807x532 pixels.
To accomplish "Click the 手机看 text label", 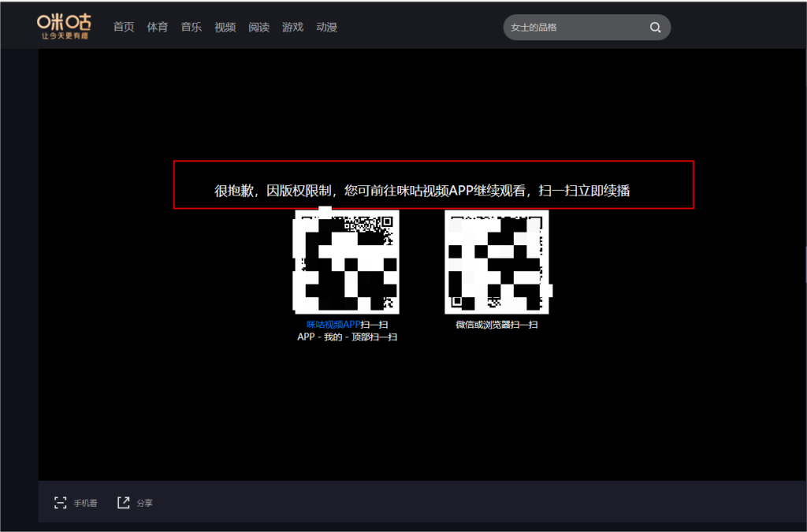I will 86,503.
